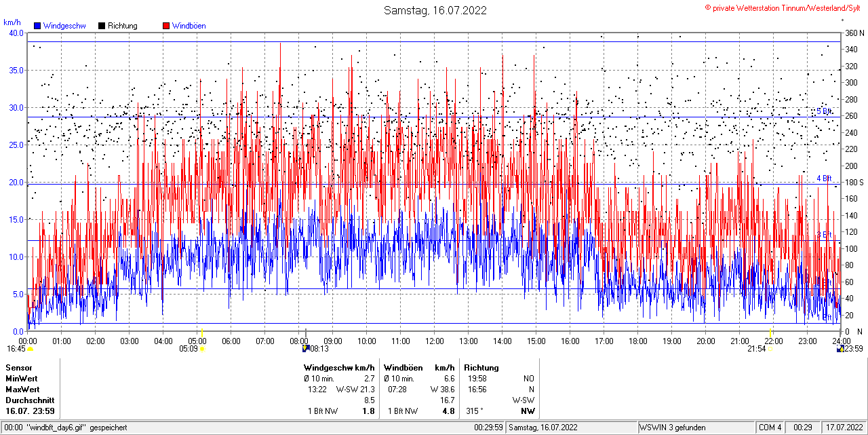Click the minimum gust value 6.6
The image size is (868, 435).
[449, 378]
